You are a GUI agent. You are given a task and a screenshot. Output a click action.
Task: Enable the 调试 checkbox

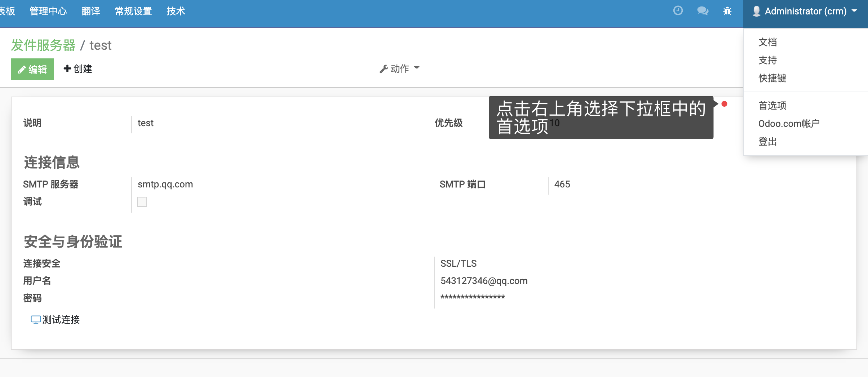tap(142, 202)
